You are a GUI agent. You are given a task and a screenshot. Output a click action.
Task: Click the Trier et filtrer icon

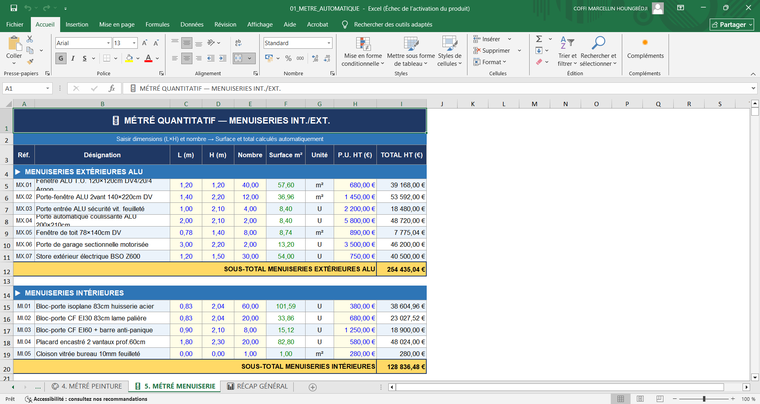(567, 43)
